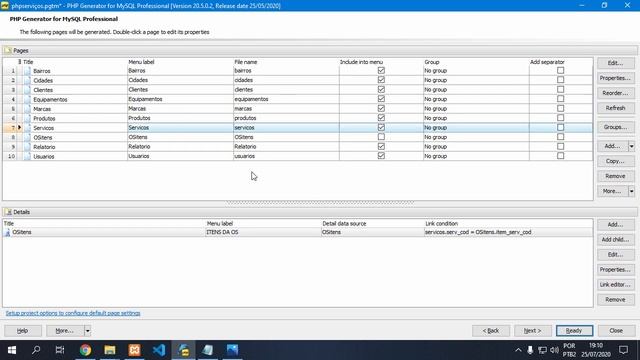Viewport: 640px width, 360px height.
Task: Click the Link condition column header
Action: [442, 224]
